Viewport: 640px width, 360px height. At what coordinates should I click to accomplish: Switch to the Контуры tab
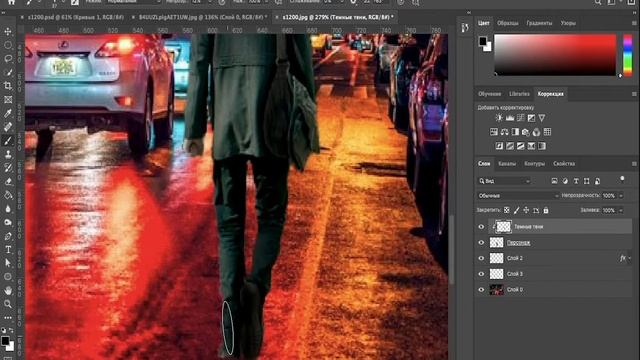click(535, 164)
